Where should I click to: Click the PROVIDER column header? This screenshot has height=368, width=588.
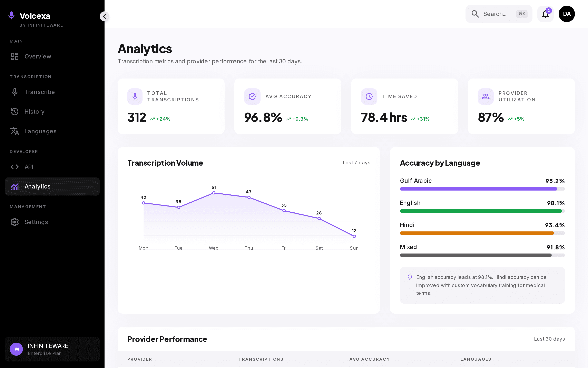click(x=139, y=359)
